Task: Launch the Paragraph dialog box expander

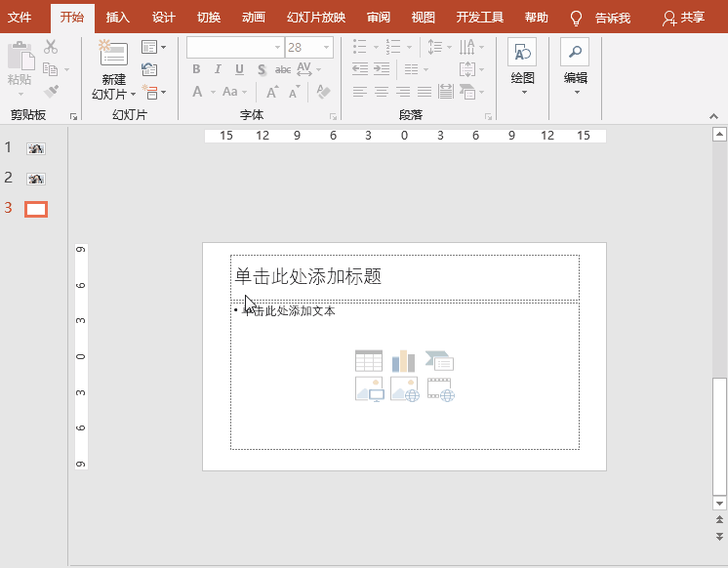Action: tap(488, 117)
